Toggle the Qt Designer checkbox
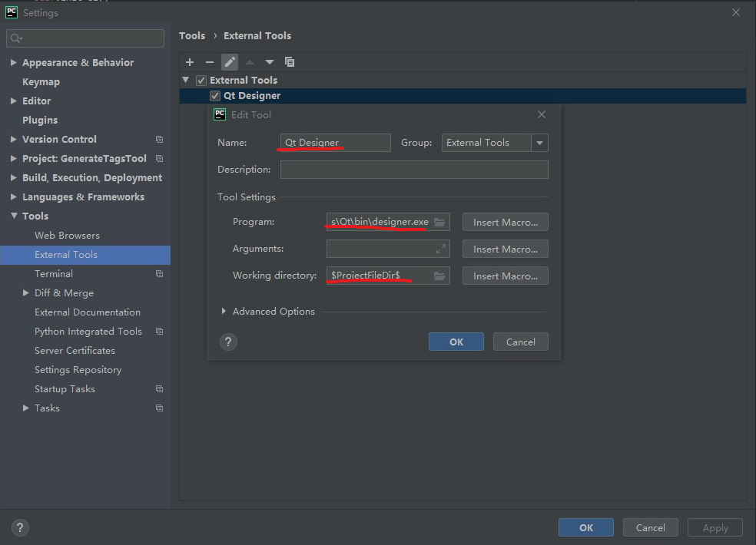Image resolution: width=756 pixels, height=545 pixels. click(x=215, y=96)
